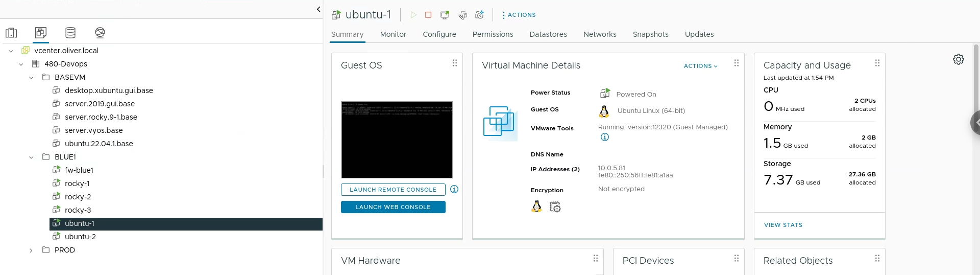The height and width of the screenshot is (275, 980).
Task: Click the VIEW STATS link
Action: click(783, 225)
